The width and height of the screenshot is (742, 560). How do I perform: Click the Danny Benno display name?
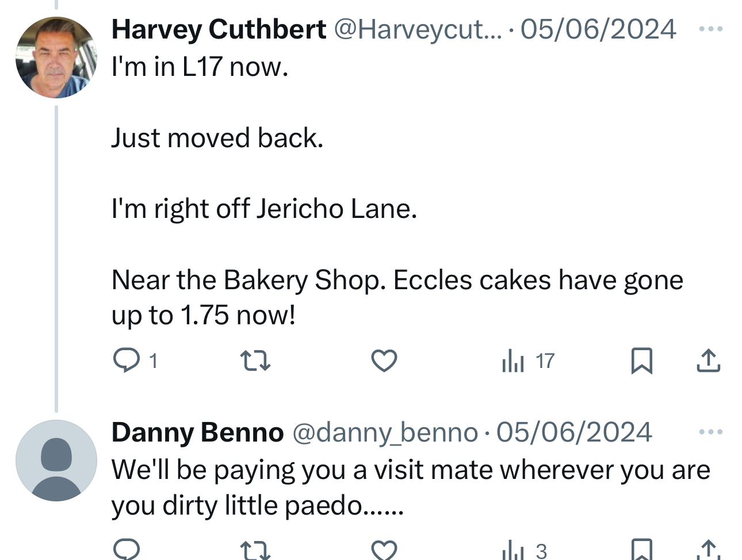pos(197,432)
